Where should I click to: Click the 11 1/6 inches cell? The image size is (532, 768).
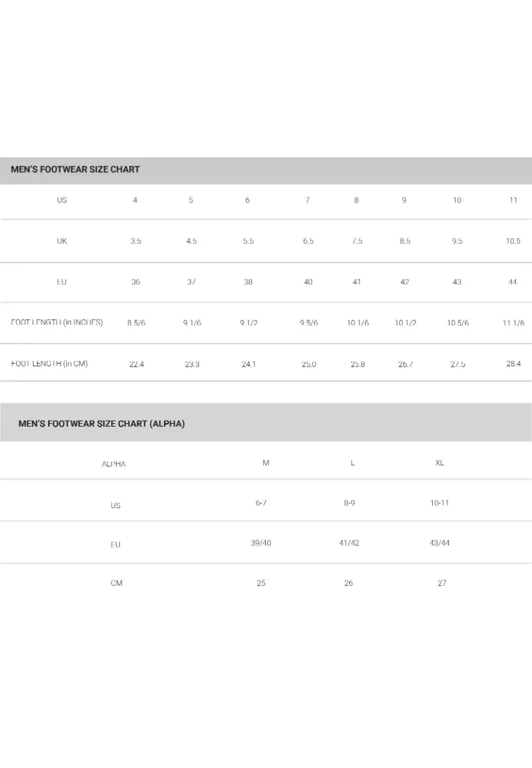point(513,323)
